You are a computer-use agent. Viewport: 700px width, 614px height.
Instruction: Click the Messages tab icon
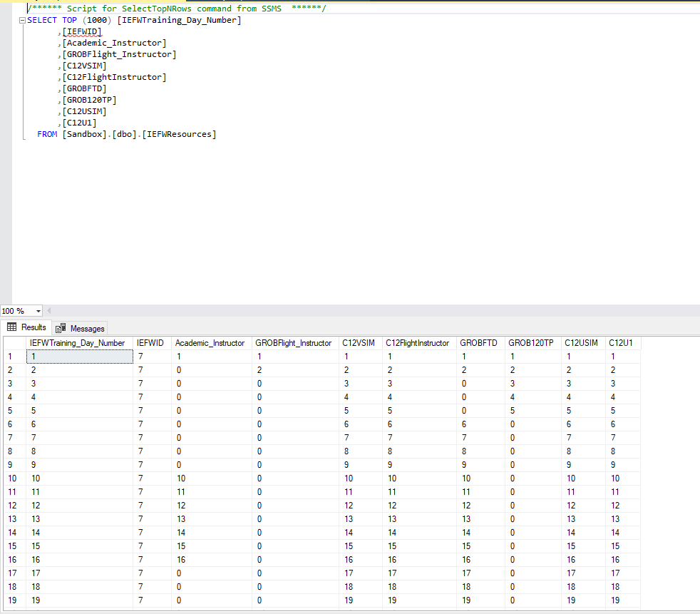coord(61,328)
